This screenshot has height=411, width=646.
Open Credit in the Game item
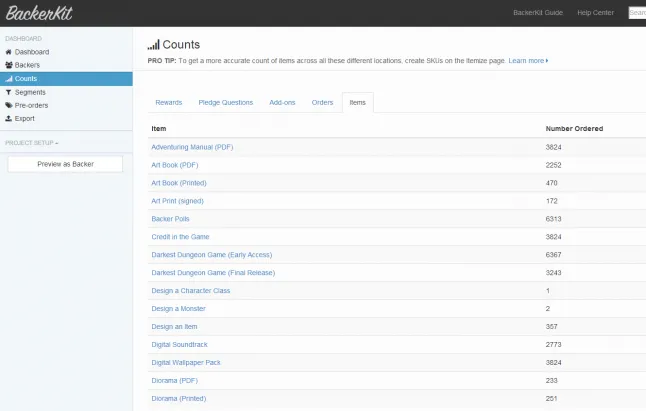click(180, 237)
